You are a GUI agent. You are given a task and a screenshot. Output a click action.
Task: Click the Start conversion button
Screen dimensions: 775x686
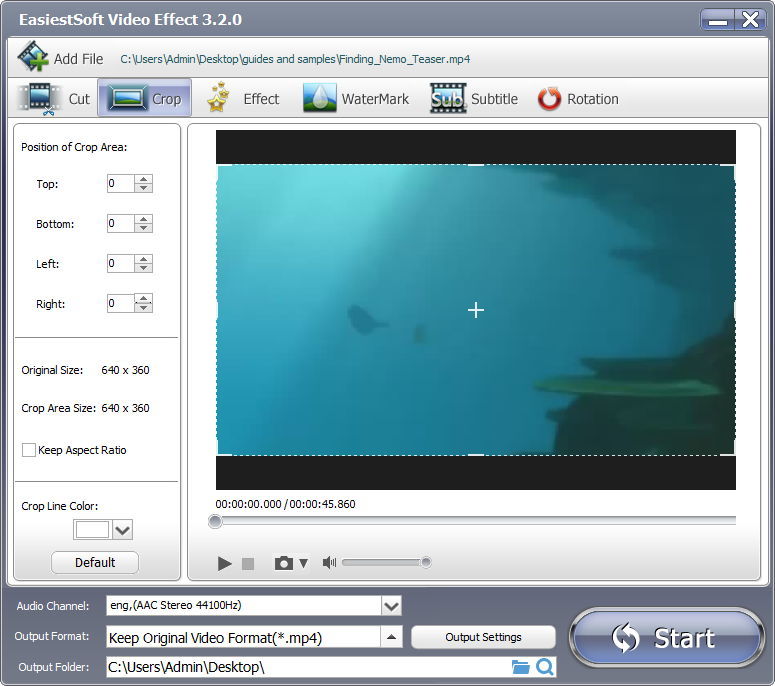pos(666,638)
